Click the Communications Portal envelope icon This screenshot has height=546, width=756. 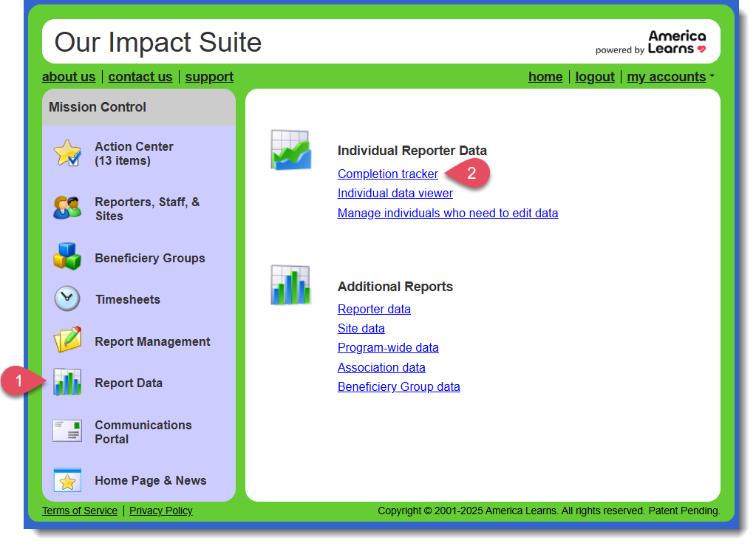[x=67, y=431]
